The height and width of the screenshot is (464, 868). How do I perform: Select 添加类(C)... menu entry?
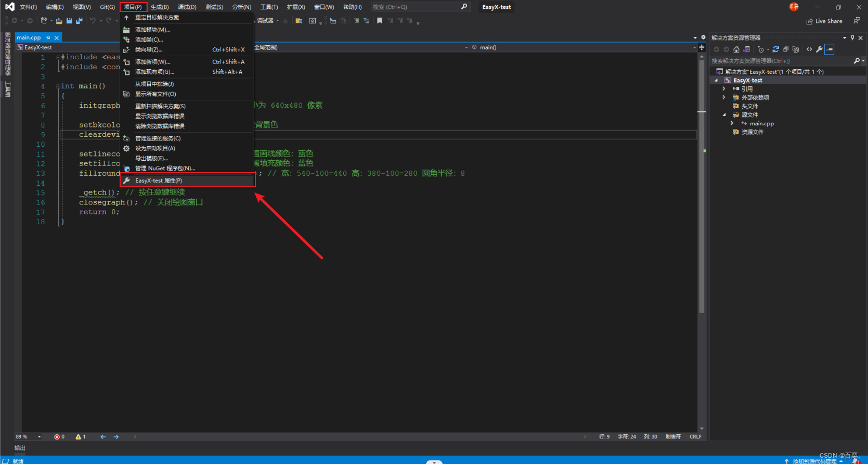(x=187, y=40)
